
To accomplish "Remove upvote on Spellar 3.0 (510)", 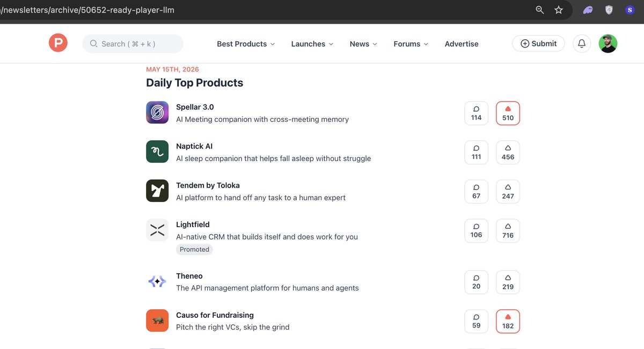I will tap(508, 113).
